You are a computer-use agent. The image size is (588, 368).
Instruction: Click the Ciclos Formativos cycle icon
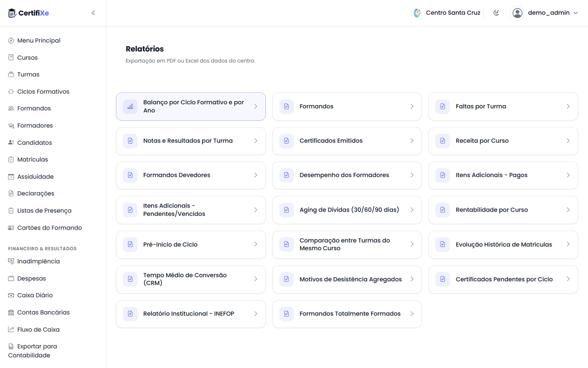pyautogui.click(x=11, y=92)
